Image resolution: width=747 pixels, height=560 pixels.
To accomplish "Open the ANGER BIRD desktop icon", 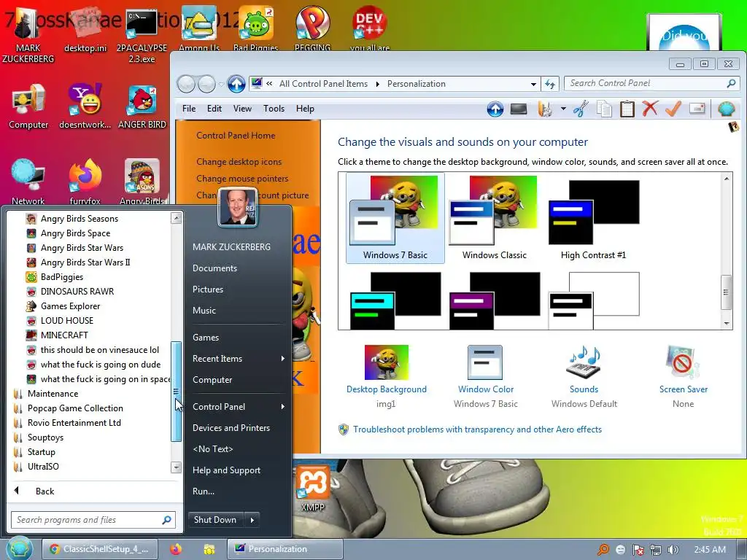I will coord(142,107).
